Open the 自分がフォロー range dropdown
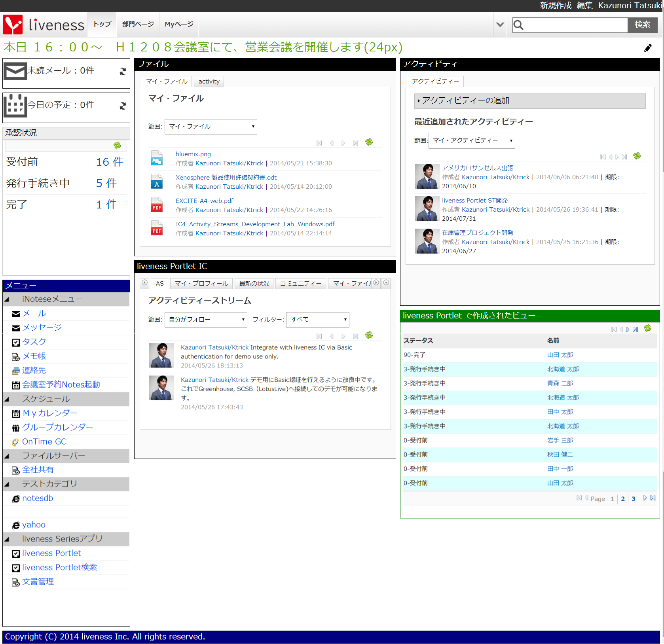This screenshot has width=664, height=644. pos(206,320)
